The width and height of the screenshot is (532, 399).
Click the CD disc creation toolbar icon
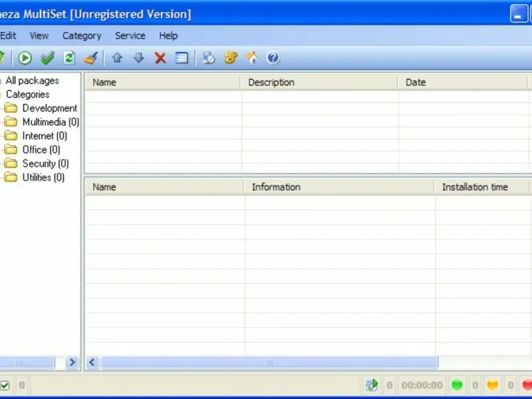click(209, 58)
